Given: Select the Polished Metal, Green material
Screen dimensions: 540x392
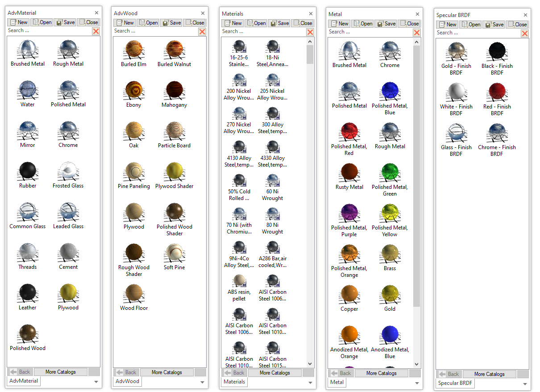Looking at the screenshot, I should pos(390,179).
